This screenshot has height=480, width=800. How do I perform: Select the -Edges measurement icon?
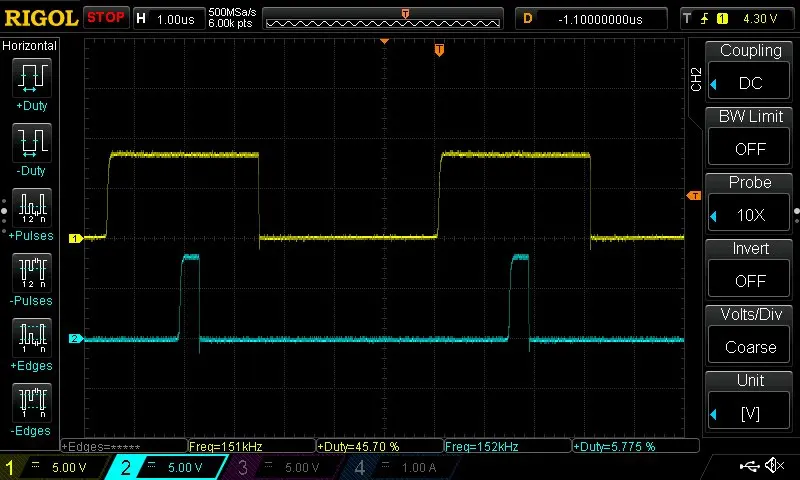click(x=32, y=402)
